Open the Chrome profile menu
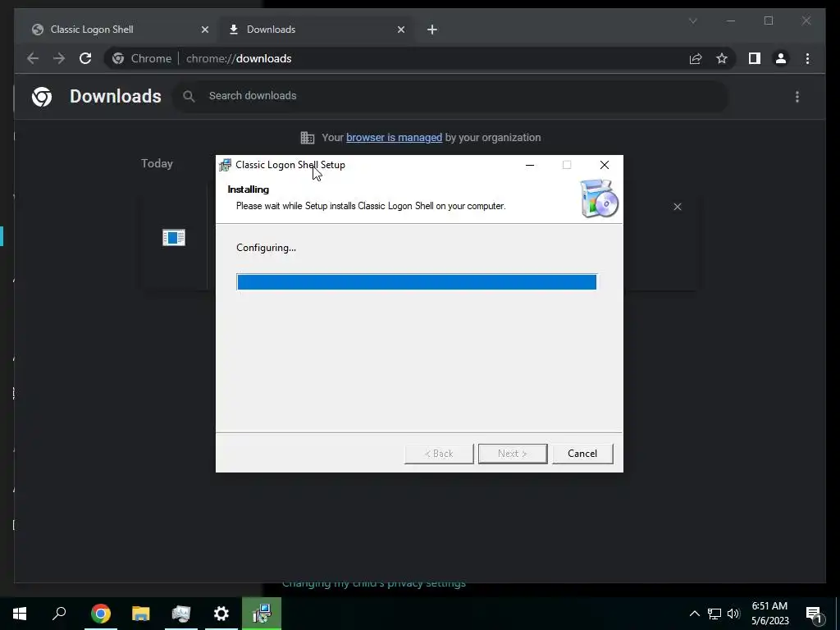840x630 pixels. tap(781, 58)
